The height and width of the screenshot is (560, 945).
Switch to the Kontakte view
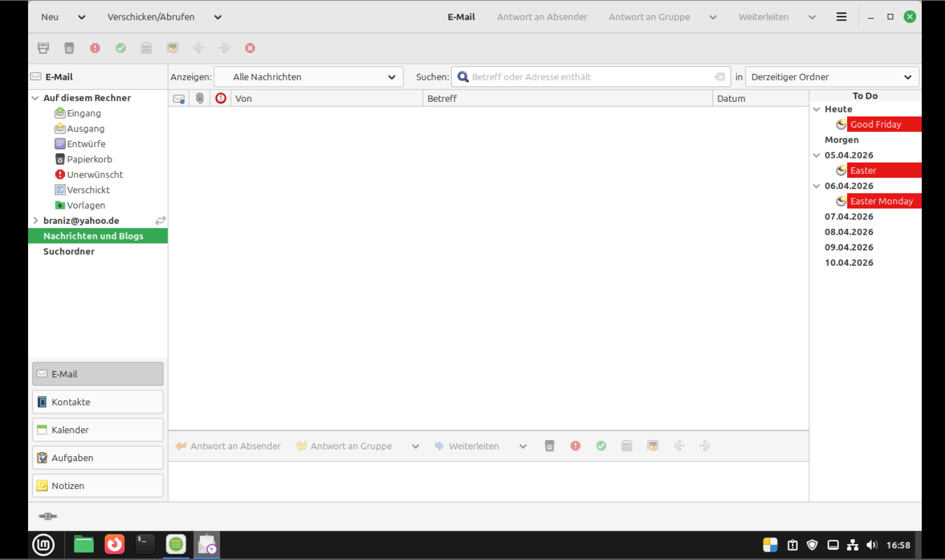98,402
